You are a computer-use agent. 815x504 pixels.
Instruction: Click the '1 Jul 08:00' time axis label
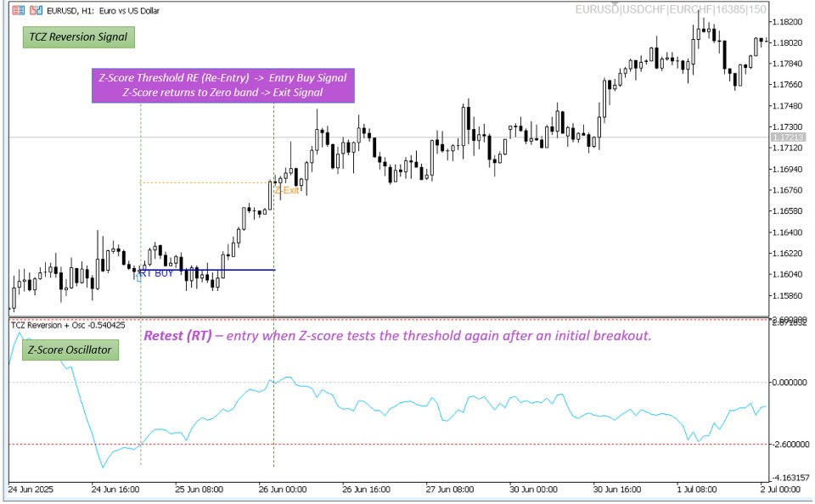pos(696,490)
